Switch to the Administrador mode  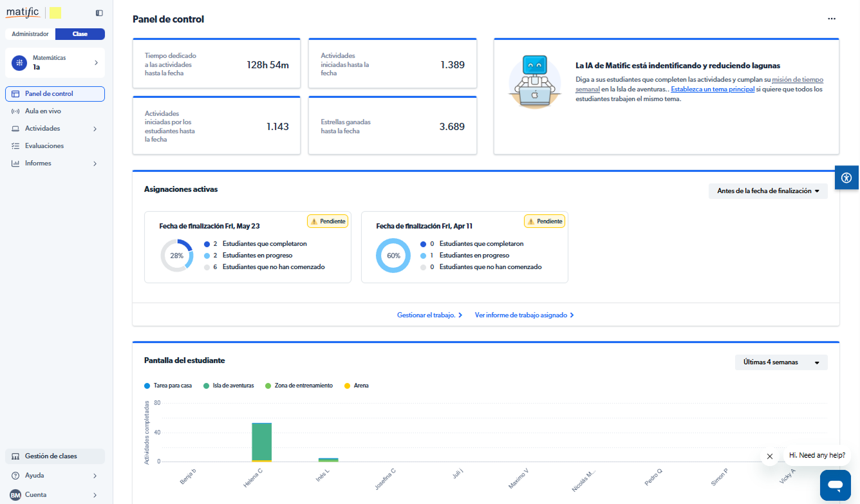(30, 34)
